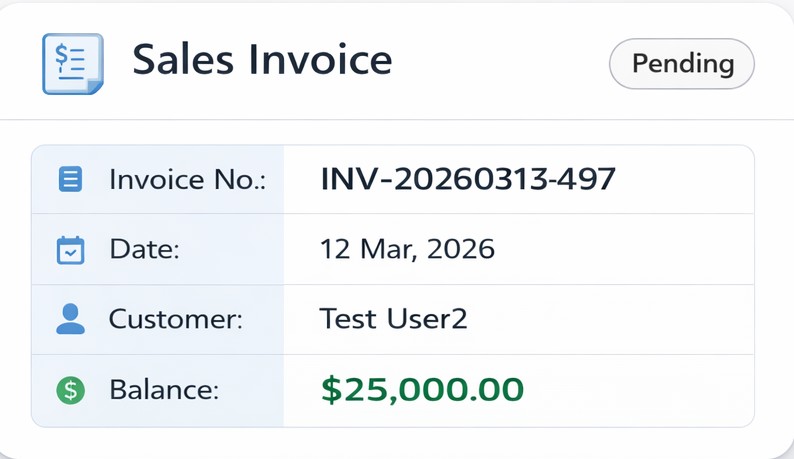Screen dimensions: 794x459
Task: Click the Sales Invoice document icon
Action: click(72, 63)
